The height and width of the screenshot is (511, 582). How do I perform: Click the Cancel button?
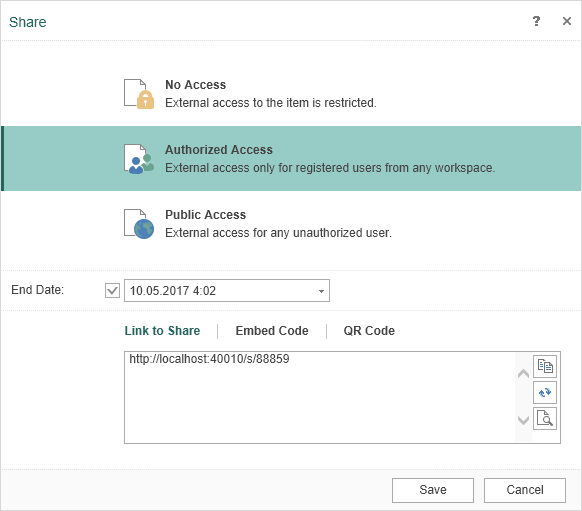point(525,490)
